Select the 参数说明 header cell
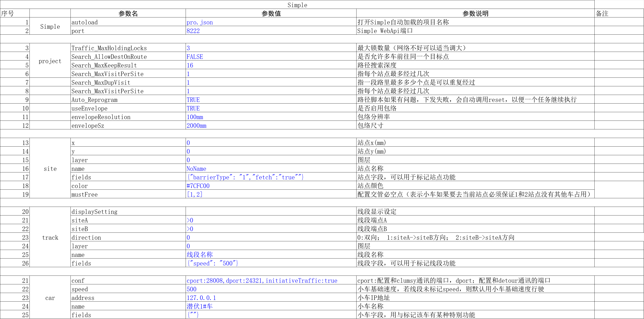The image size is (644, 319). click(475, 14)
